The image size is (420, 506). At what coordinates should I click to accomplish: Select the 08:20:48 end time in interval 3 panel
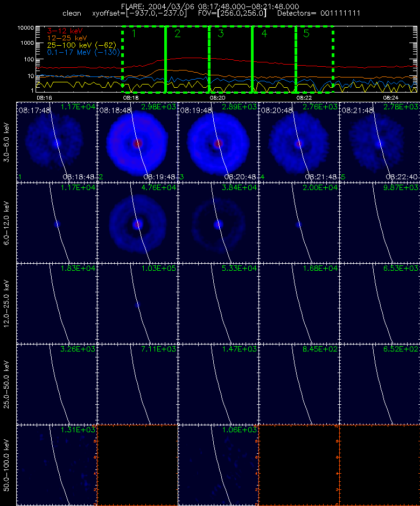(x=240, y=177)
